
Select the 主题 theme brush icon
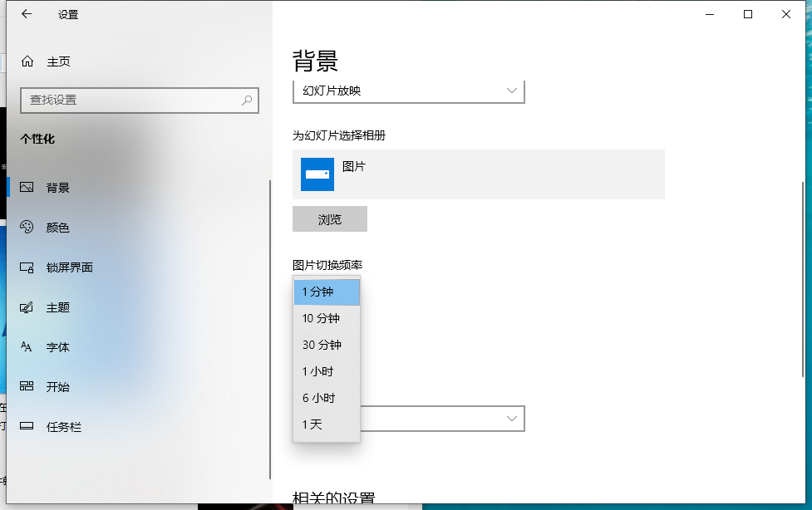pyautogui.click(x=27, y=307)
